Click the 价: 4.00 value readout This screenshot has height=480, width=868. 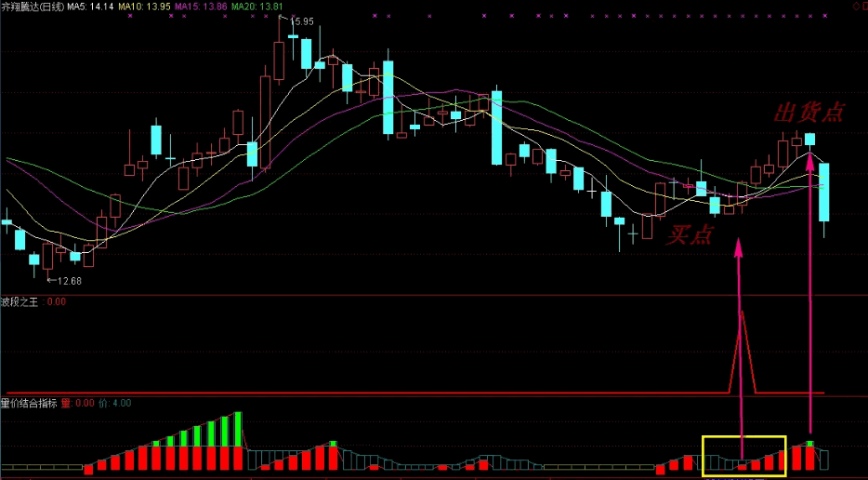[x=114, y=404]
